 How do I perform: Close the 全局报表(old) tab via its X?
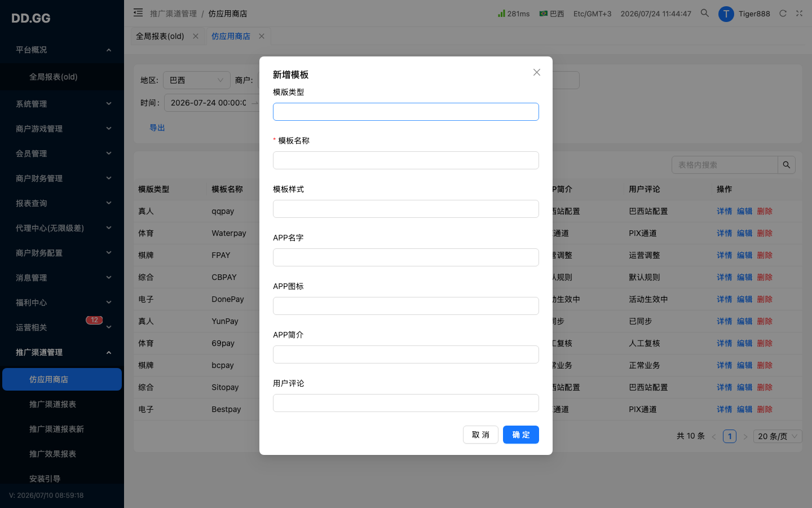point(196,36)
